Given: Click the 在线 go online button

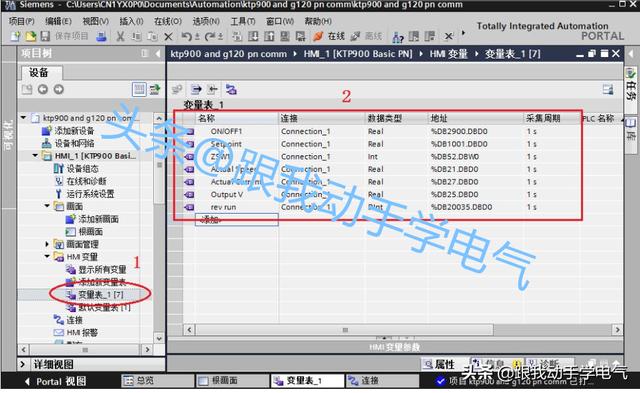Looking at the screenshot, I should point(329,36).
